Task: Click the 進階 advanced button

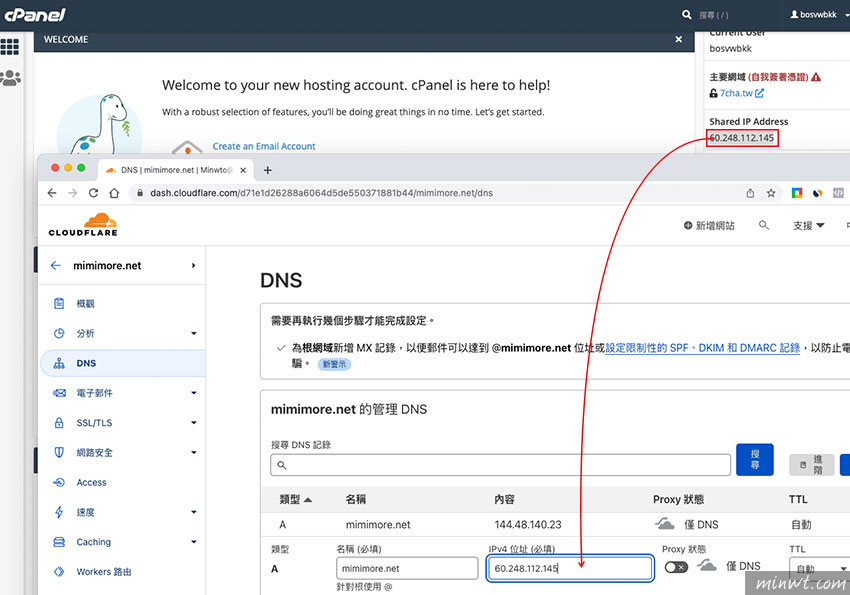Action: [812, 465]
